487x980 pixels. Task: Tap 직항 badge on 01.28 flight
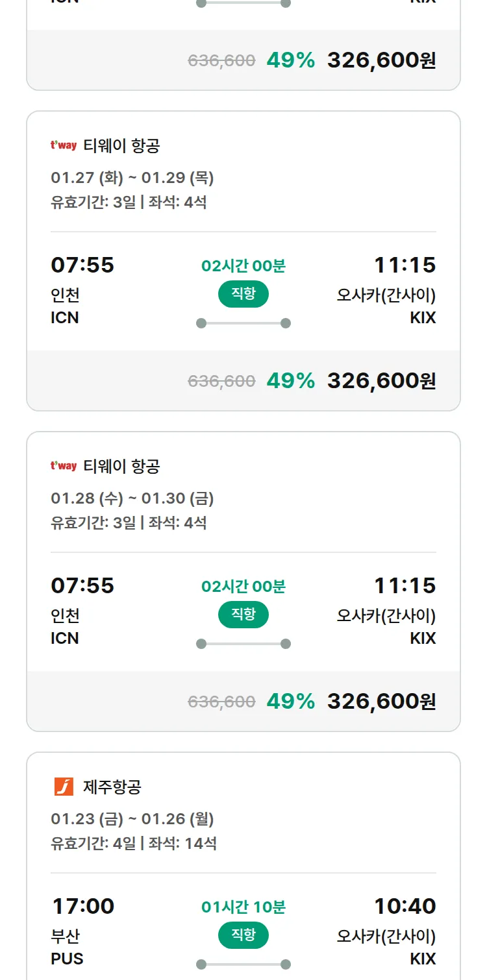(x=243, y=615)
